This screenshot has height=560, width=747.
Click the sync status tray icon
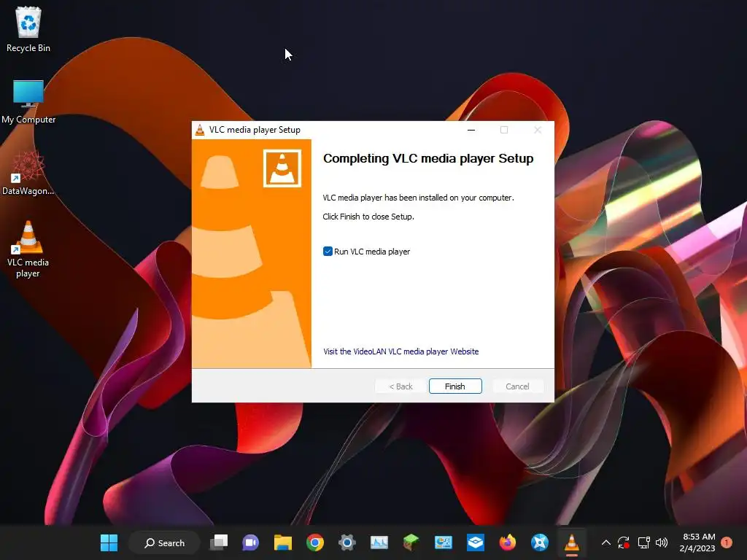tap(624, 542)
